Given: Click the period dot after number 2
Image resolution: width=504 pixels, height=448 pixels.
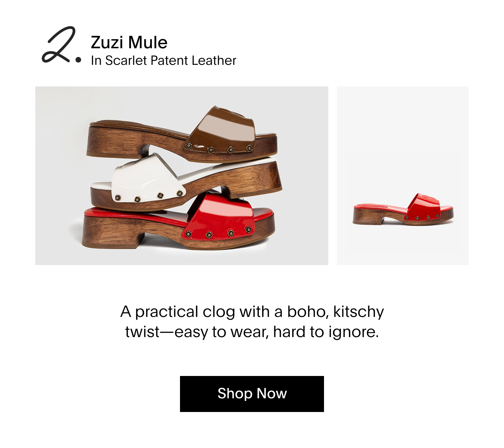Looking at the screenshot, I should 78,60.
